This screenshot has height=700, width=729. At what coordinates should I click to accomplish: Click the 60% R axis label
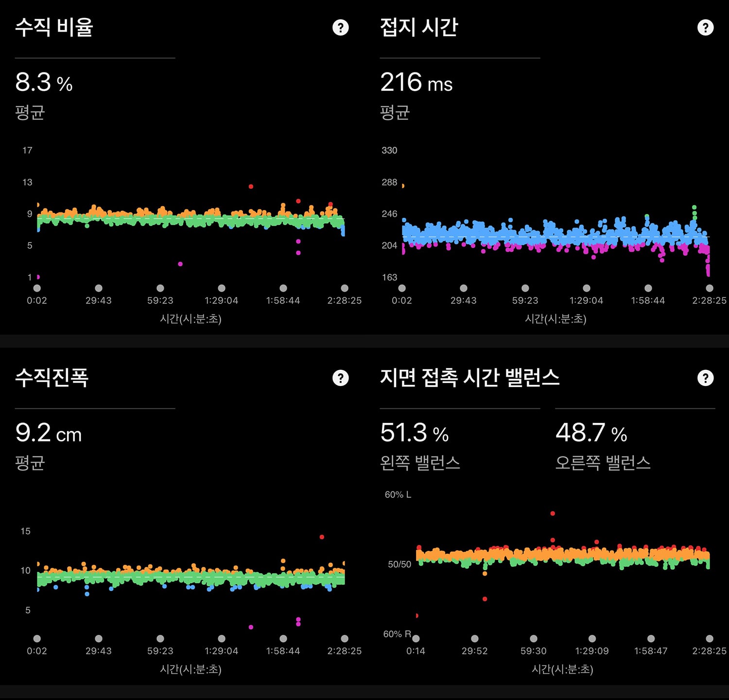tap(398, 634)
